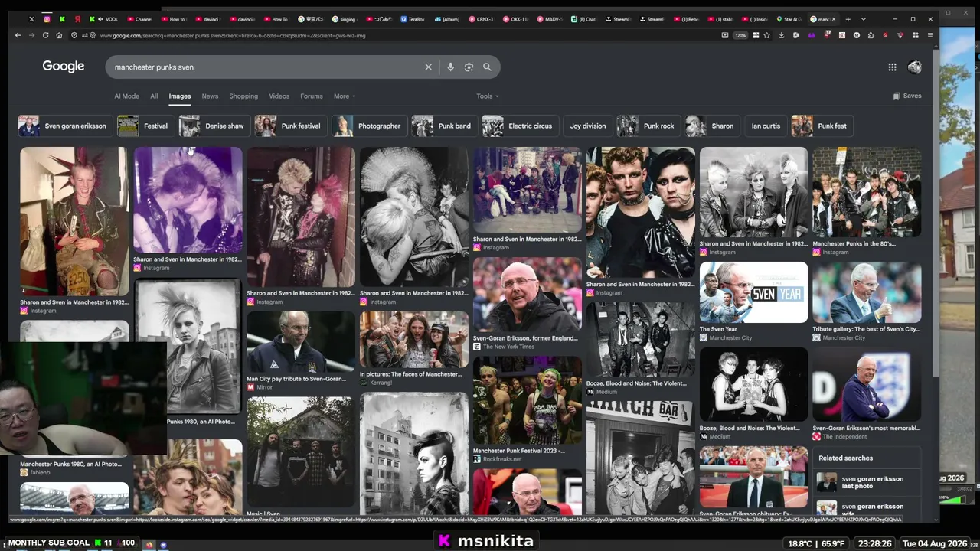Filter by the Ian curtis chip
The width and height of the screenshot is (980, 551).
766,126
